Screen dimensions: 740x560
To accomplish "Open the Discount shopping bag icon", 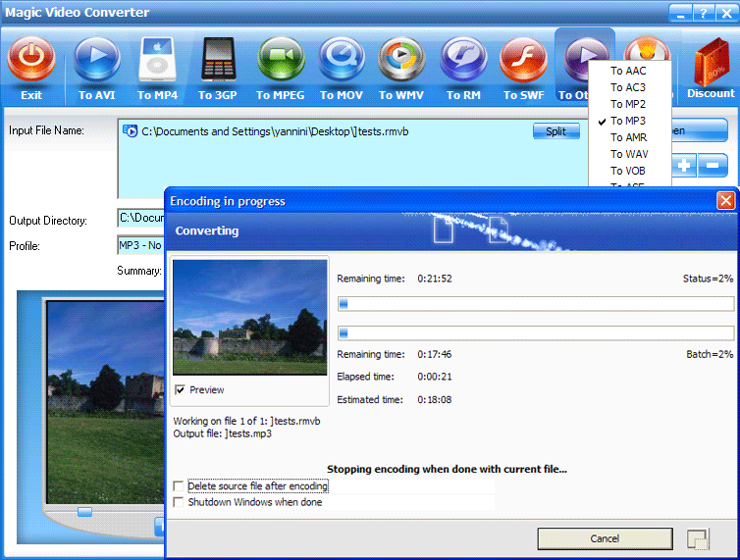I will 711,65.
